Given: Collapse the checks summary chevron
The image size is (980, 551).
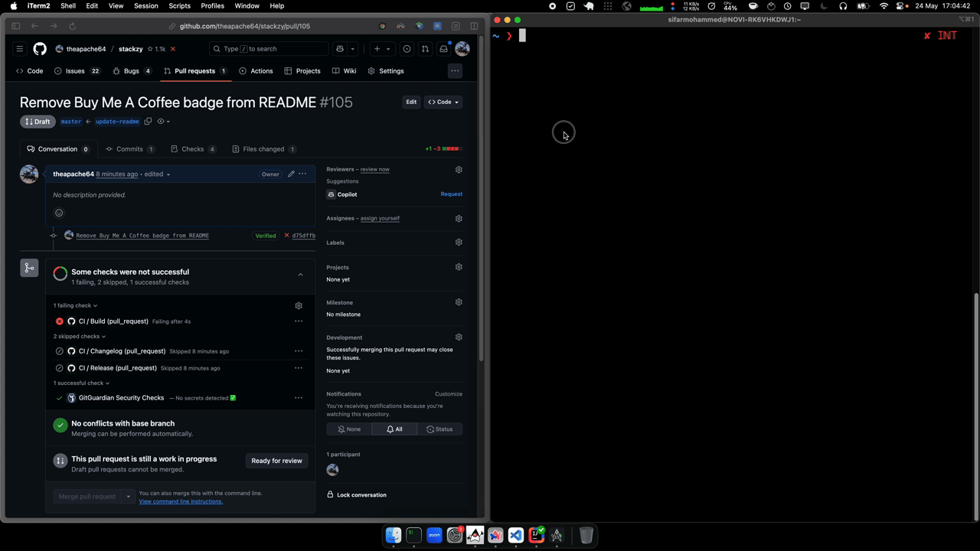Looking at the screenshot, I should point(300,275).
